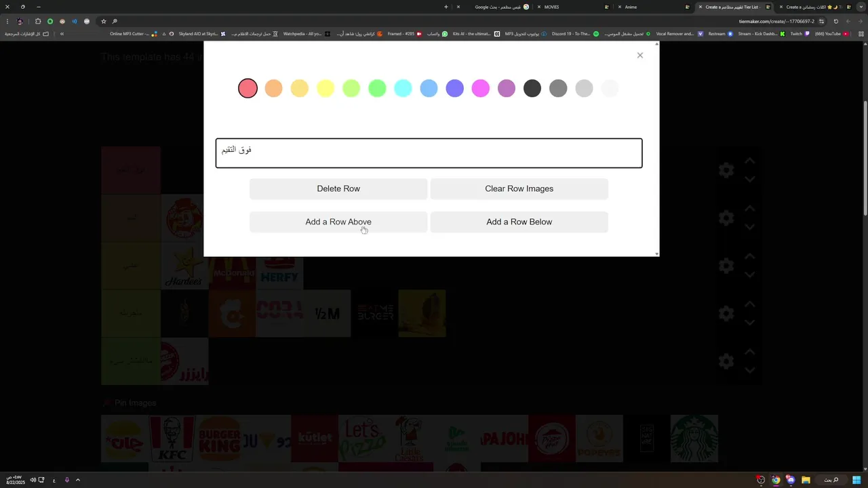The image size is (868, 488).
Task: Open the volume control in system tray
Action: tap(33, 480)
